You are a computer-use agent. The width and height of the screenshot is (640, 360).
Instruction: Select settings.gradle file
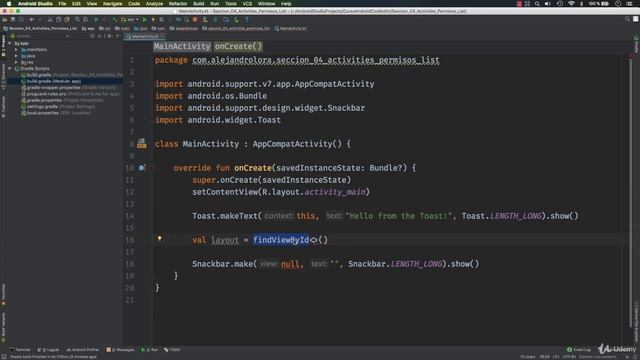coord(58,107)
